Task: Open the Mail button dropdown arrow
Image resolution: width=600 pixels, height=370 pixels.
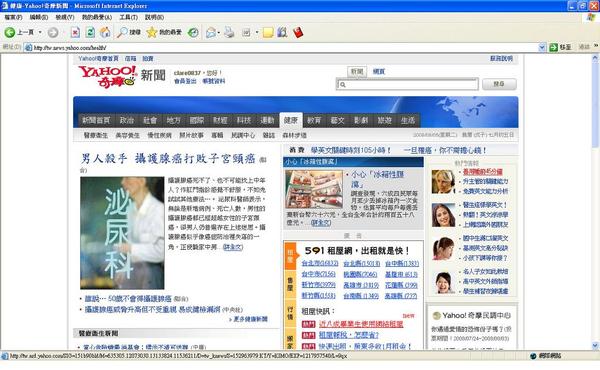Action: [218, 33]
